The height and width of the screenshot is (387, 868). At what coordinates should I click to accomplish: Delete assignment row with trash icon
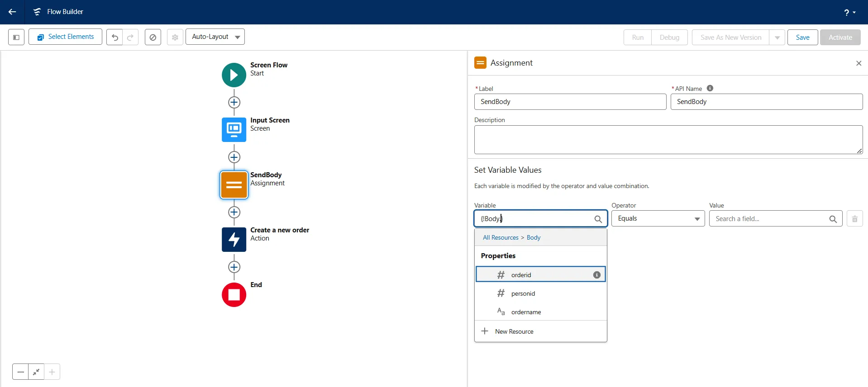854,219
